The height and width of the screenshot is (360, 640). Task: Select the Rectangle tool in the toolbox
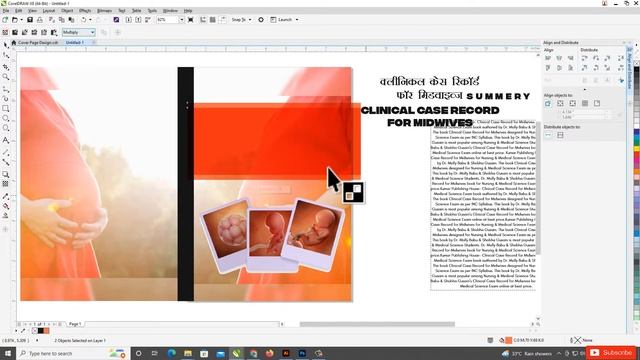click(6, 109)
